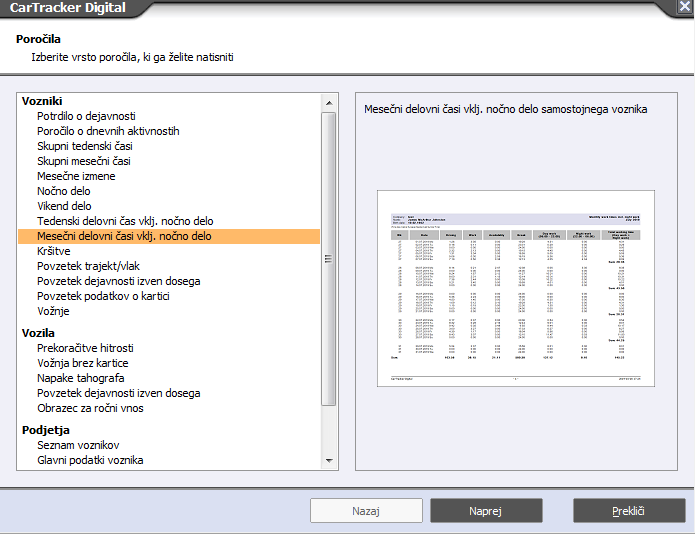Pick Povzetek trajekt/vlak report

[88, 266]
